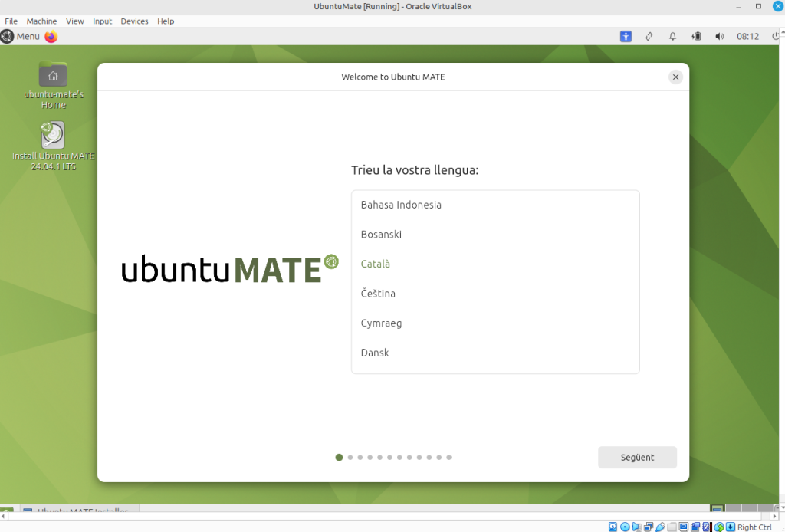The width and height of the screenshot is (785, 532).
Task: Select Dansk in the language list
Action: 375,353
